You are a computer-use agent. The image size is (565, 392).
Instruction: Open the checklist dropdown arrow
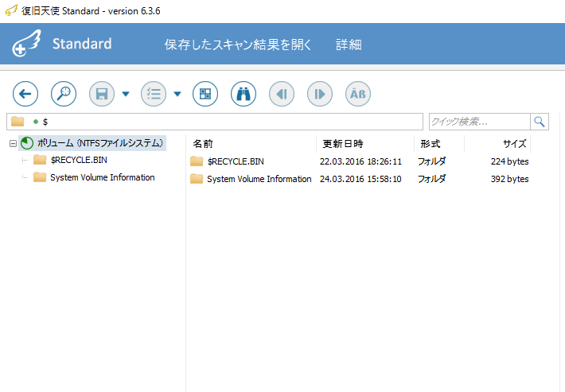point(177,95)
